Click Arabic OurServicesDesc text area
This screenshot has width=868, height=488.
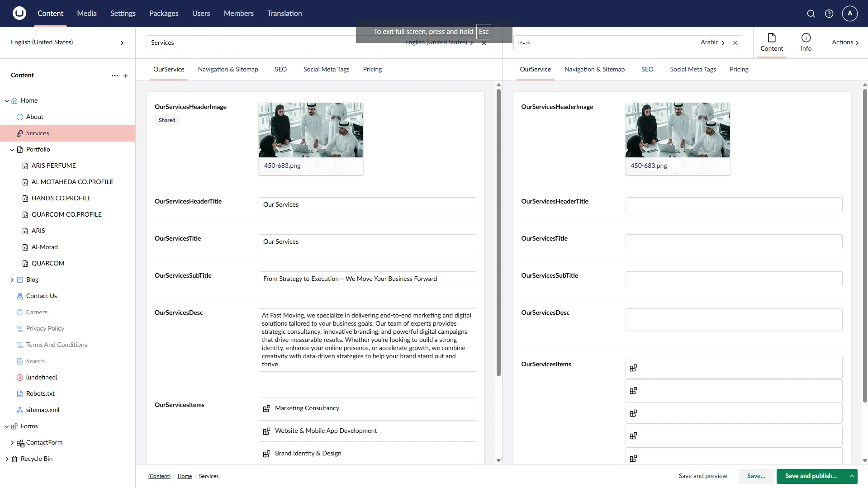click(x=734, y=320)
